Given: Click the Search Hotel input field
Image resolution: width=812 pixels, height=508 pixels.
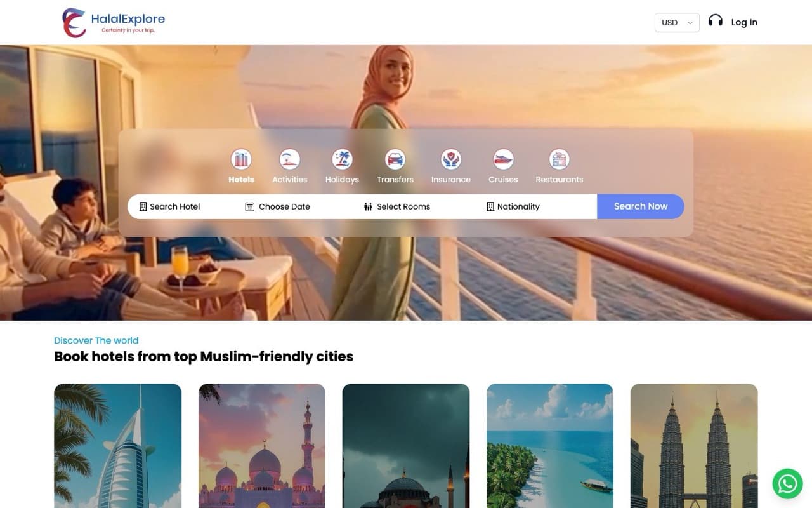Looking at the screenshot, I should point(181,206).
